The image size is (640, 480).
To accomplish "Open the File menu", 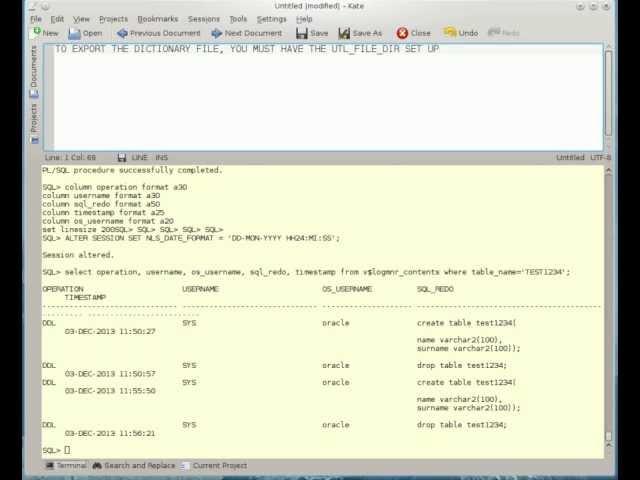I will 36,19.
